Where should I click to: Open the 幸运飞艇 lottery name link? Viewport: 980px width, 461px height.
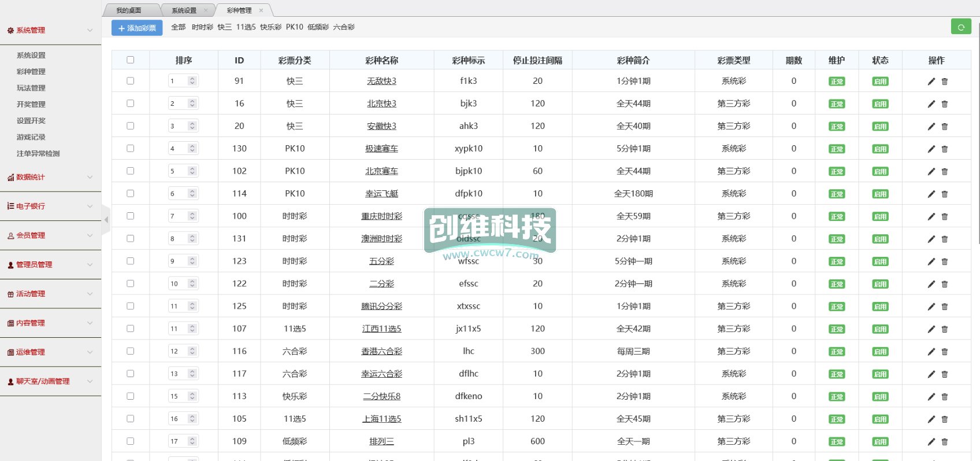pos(382,194)
